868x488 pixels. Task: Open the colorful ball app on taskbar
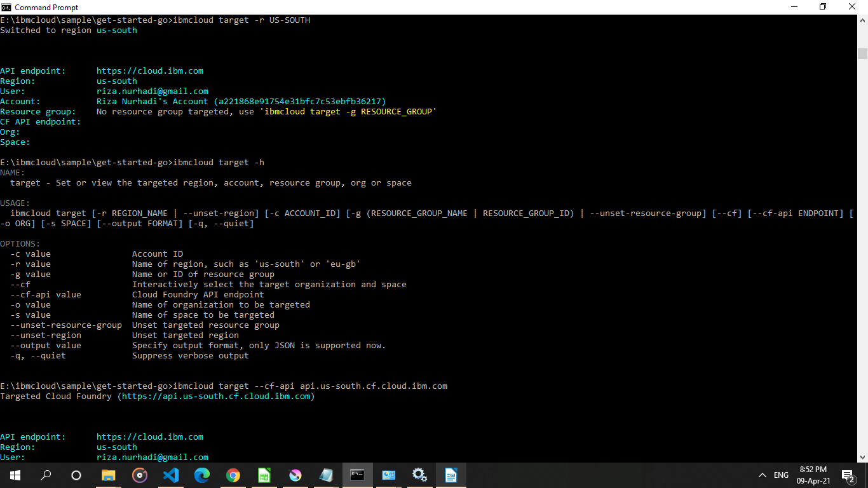click(295, 475)
